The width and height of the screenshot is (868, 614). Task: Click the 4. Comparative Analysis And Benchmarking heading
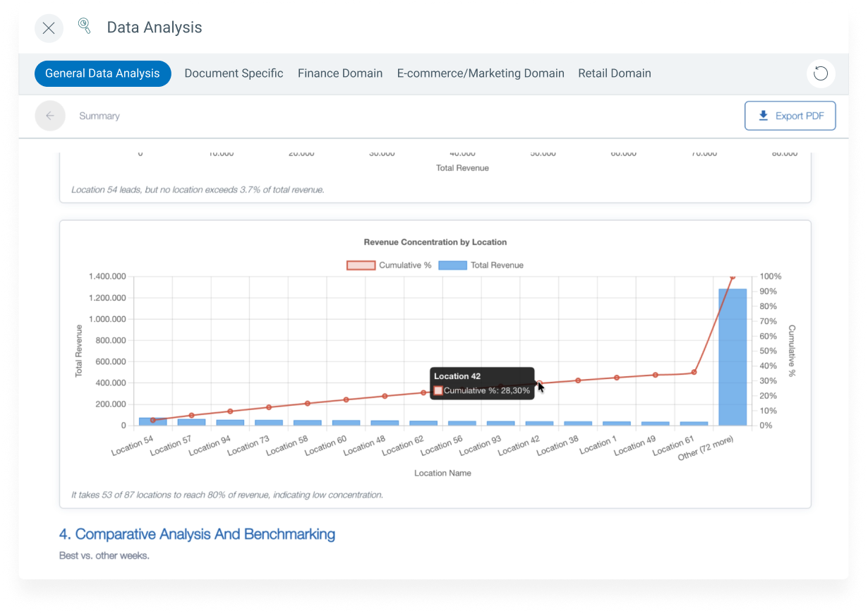point(197,534)
